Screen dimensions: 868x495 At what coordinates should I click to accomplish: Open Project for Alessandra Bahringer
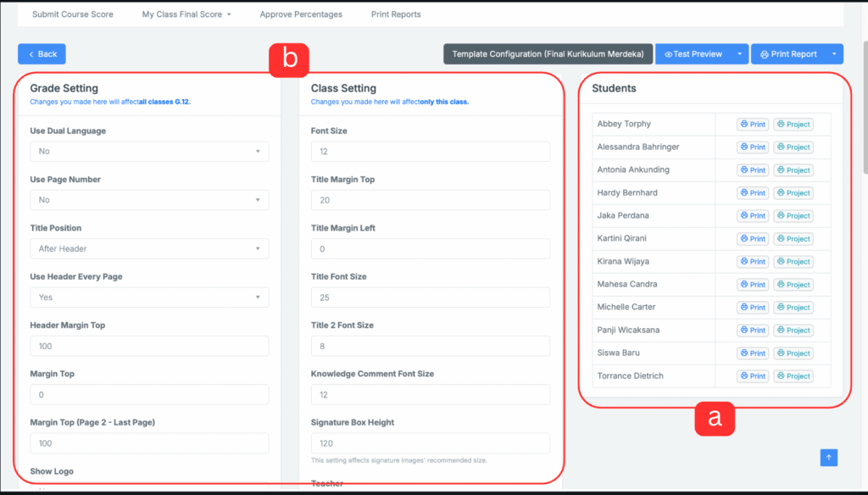point(793,147)
